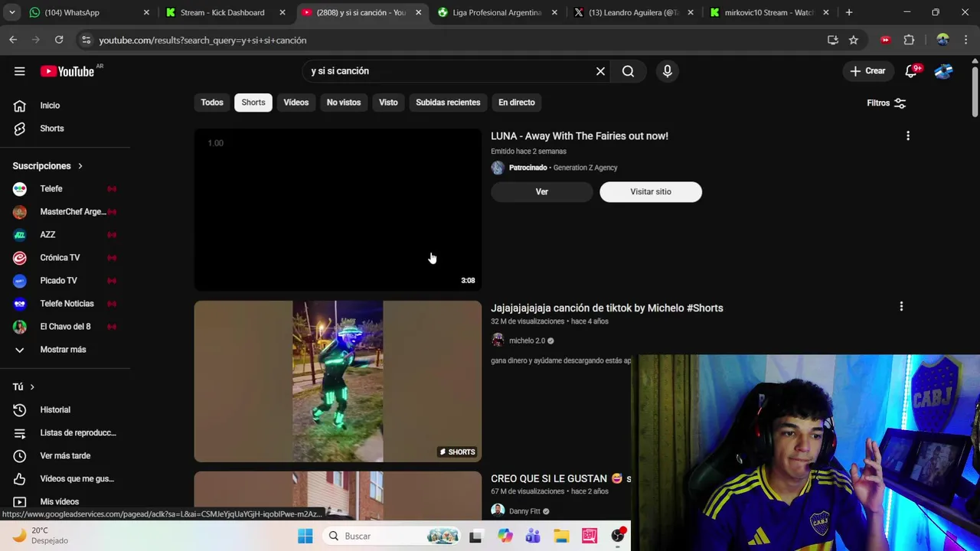Click the Crear button
Viewport: 980px width, 551px height.
pyautogui.click(x=867, y=71)
